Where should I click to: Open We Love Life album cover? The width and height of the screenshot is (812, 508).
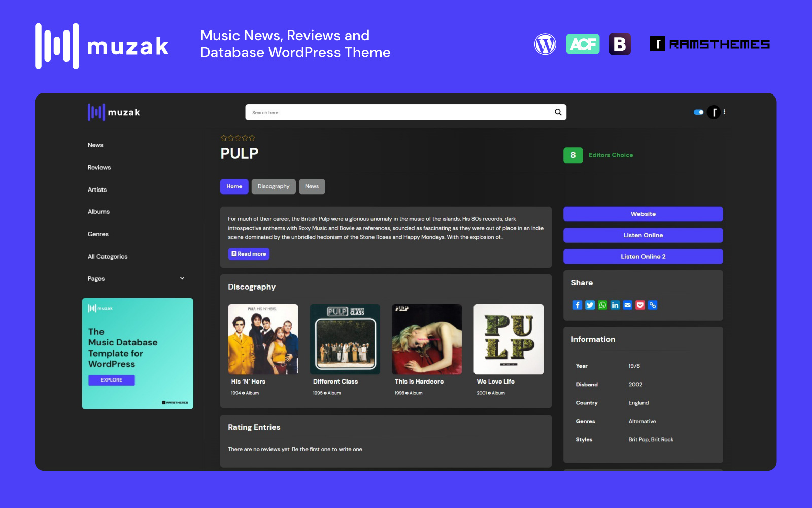coord(509,339)
